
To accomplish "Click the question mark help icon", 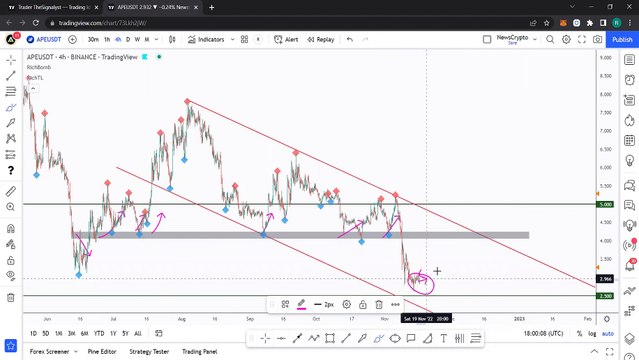I will click(11, 170).
